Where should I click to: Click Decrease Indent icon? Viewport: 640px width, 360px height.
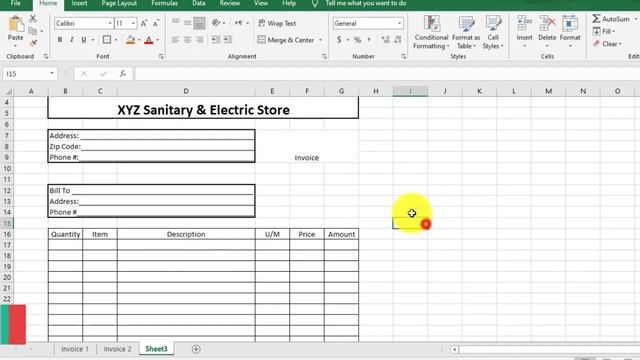click(216, 40)
